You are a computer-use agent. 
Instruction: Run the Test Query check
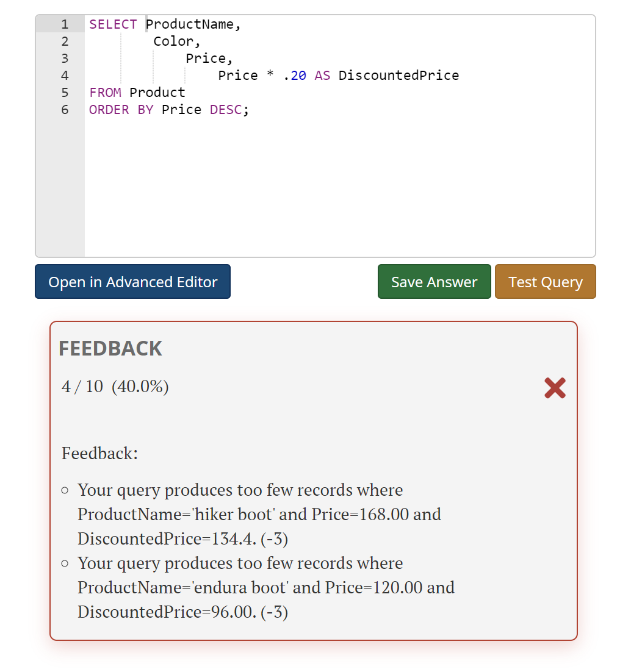[x=545, y=281]
